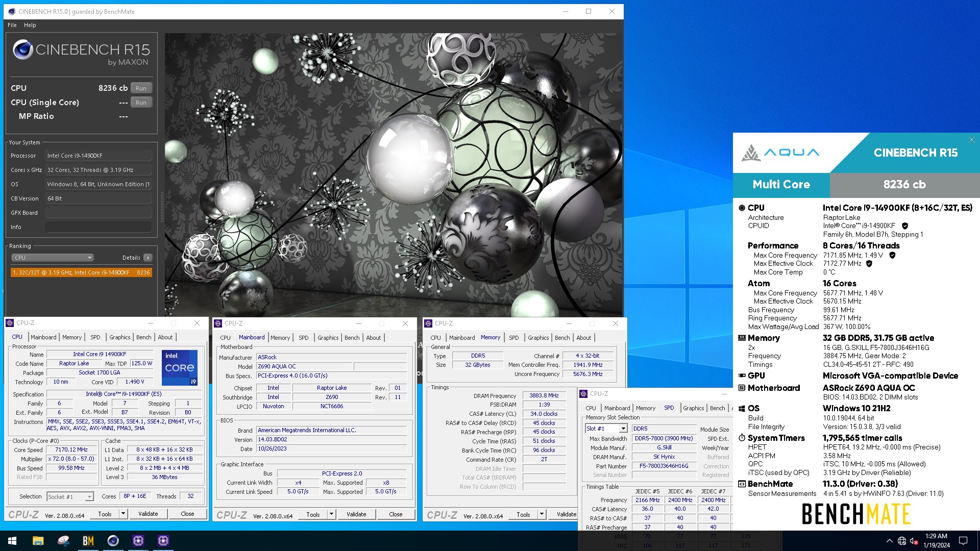The image size is (980, 551).
Task: Click the Uncore Frequency 5676.3 MHz value
Action: [588, 374]
